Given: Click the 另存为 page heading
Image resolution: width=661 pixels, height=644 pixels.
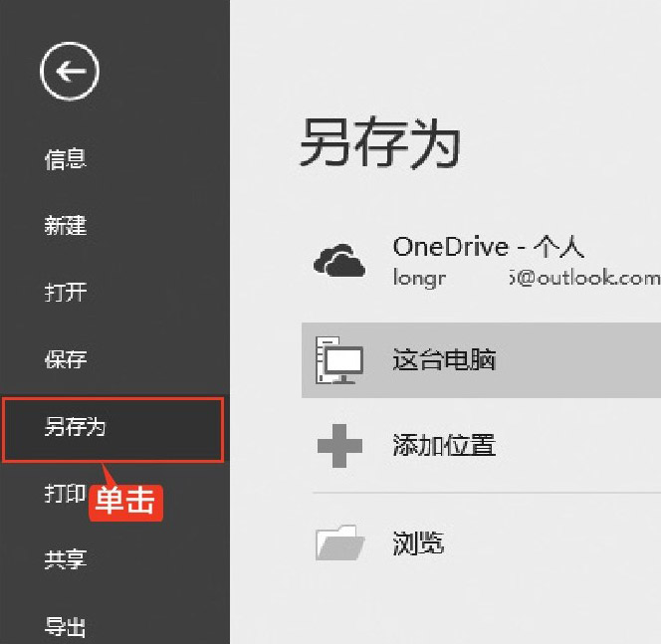Looking at the screenshot, I should tap(379, 143).
